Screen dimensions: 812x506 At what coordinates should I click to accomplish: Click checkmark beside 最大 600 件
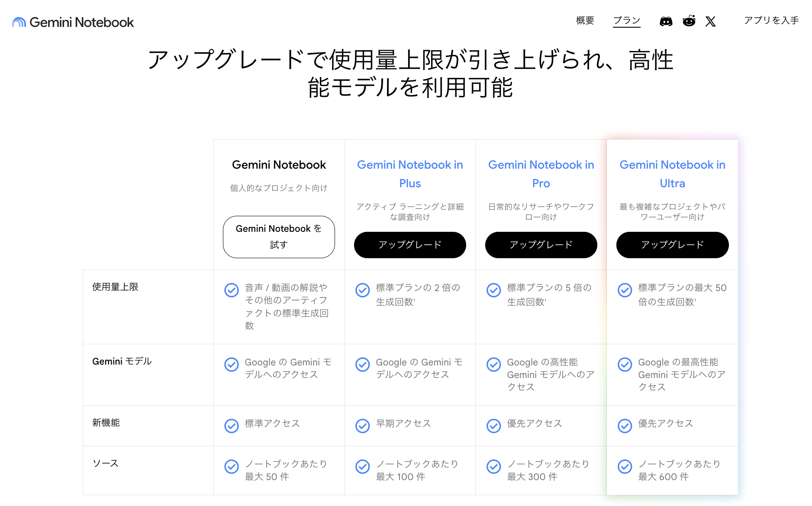[625, 467]
